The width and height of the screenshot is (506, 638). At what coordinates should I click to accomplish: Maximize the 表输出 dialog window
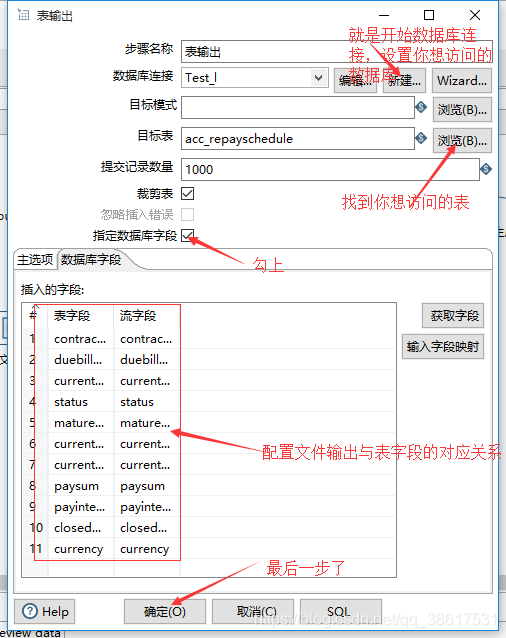tap(429, 15)
